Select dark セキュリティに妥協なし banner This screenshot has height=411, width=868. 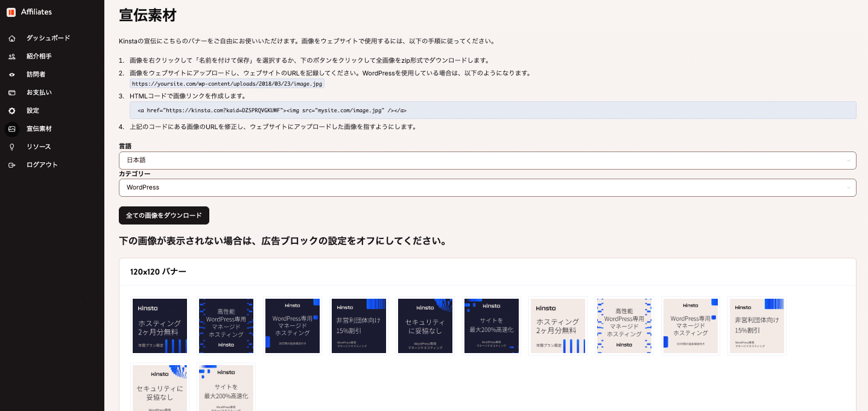coord(425,326)
